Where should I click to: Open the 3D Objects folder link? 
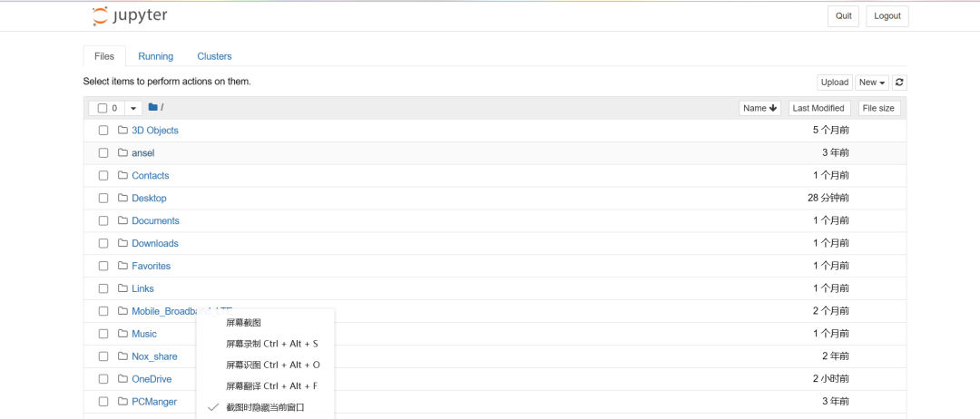(x=155, y=131)
